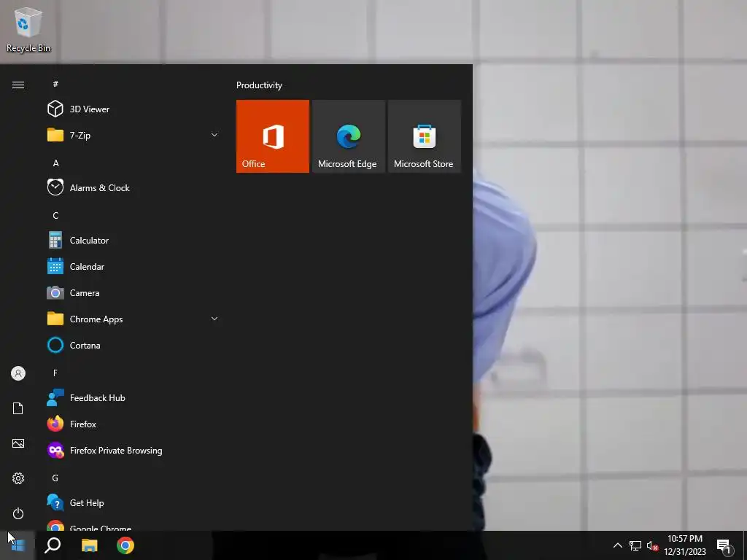This screenshot has width=747, height=560.
Task: Open taskbar Search magnifier
Action: coord(53,545)
